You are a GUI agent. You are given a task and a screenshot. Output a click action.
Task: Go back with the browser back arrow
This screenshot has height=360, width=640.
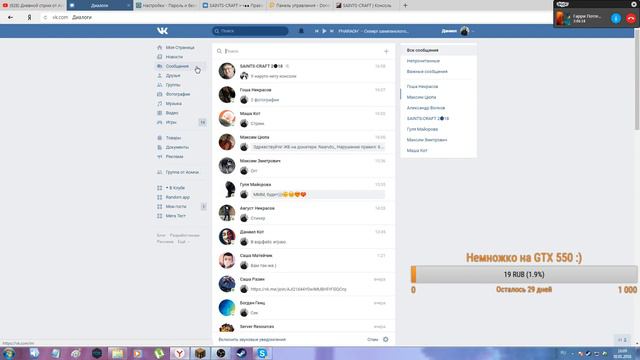click(x=10, y=18)
